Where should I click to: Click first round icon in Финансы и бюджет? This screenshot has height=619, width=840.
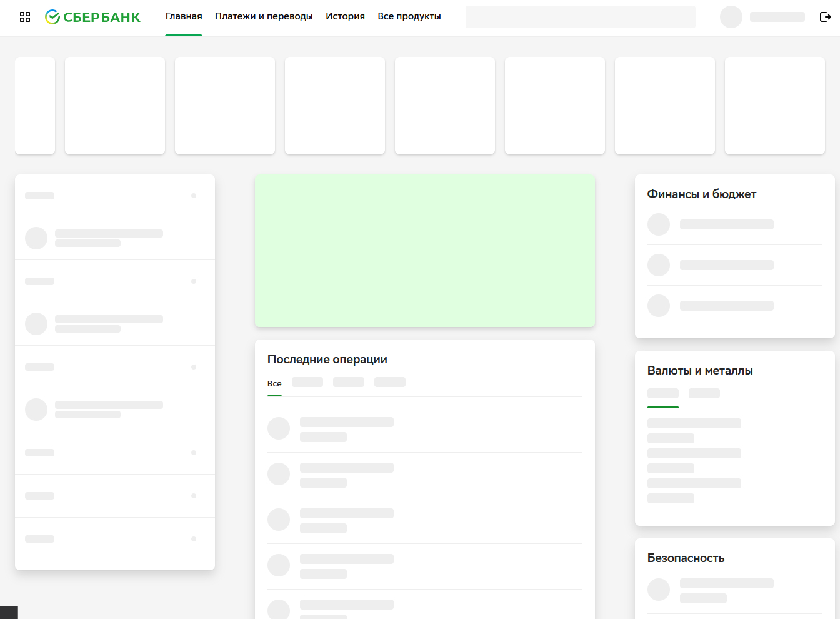pos(659,224)
